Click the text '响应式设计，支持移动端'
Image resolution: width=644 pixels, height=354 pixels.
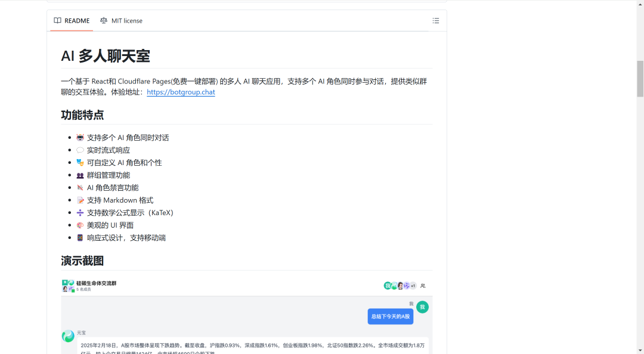[x=126, y=238]
